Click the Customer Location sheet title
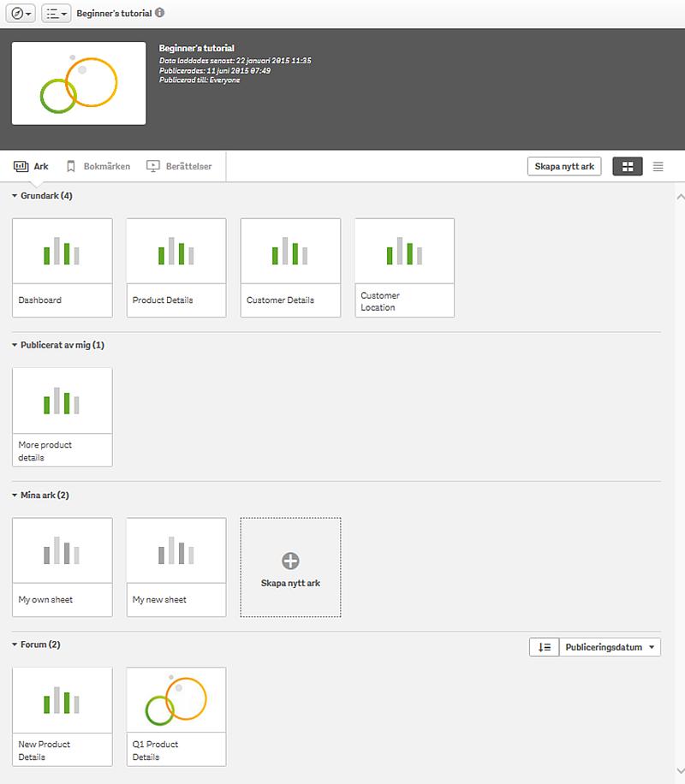Screen dimensions: 685x784 click(380, 301)
